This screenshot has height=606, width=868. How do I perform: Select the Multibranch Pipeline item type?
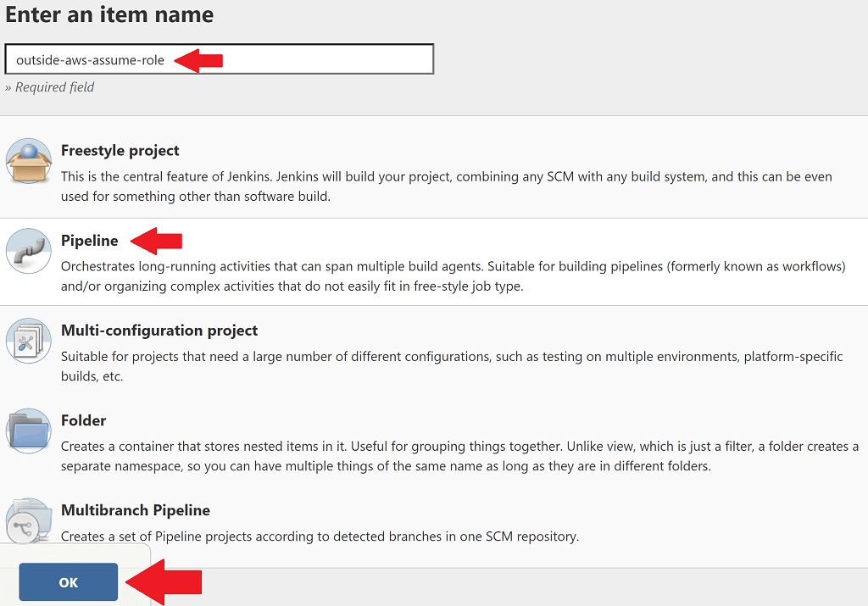tap(135, 509)
